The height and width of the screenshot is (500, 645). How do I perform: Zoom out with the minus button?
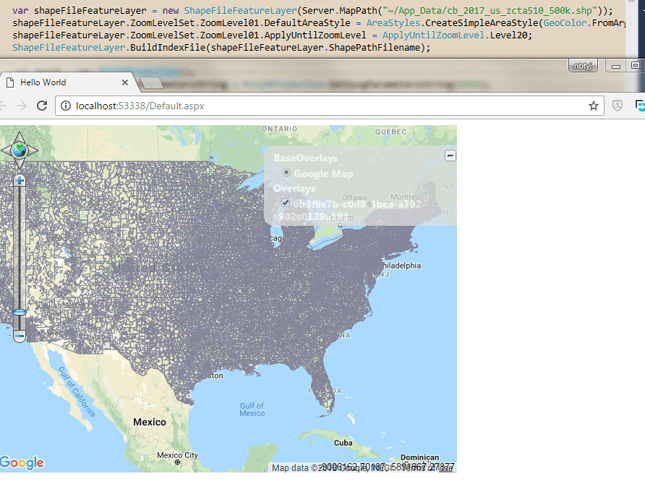click(19, 336)
